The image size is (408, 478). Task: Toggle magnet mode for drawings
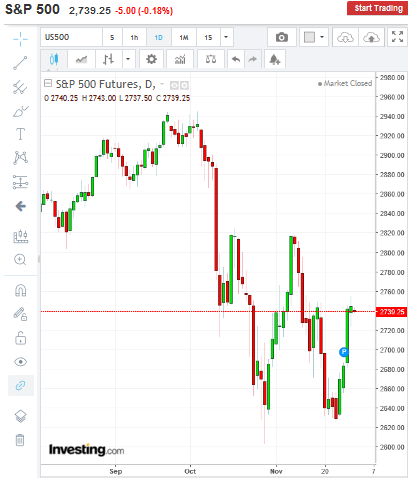tap(20, 290)
